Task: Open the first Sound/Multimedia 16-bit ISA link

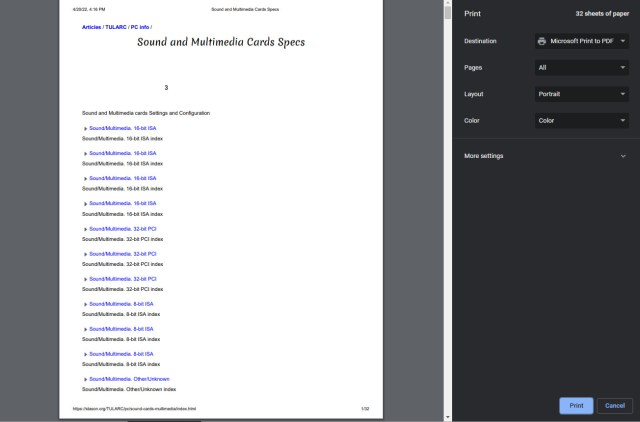Action: (123, 129)
